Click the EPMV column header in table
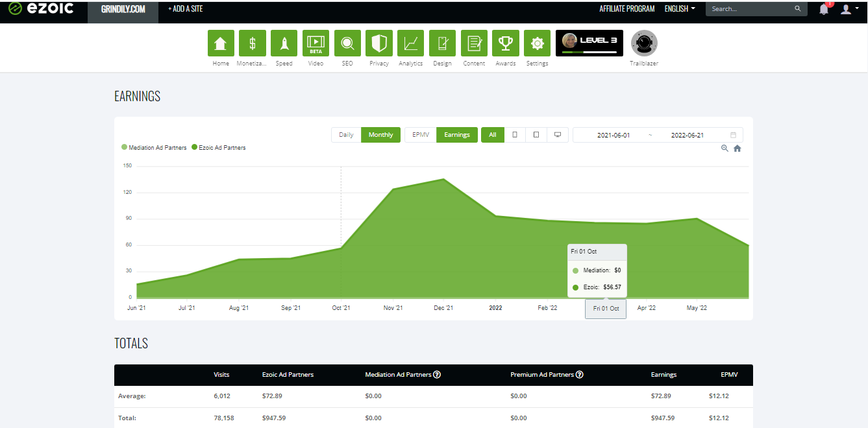 [x=729, y=375]
